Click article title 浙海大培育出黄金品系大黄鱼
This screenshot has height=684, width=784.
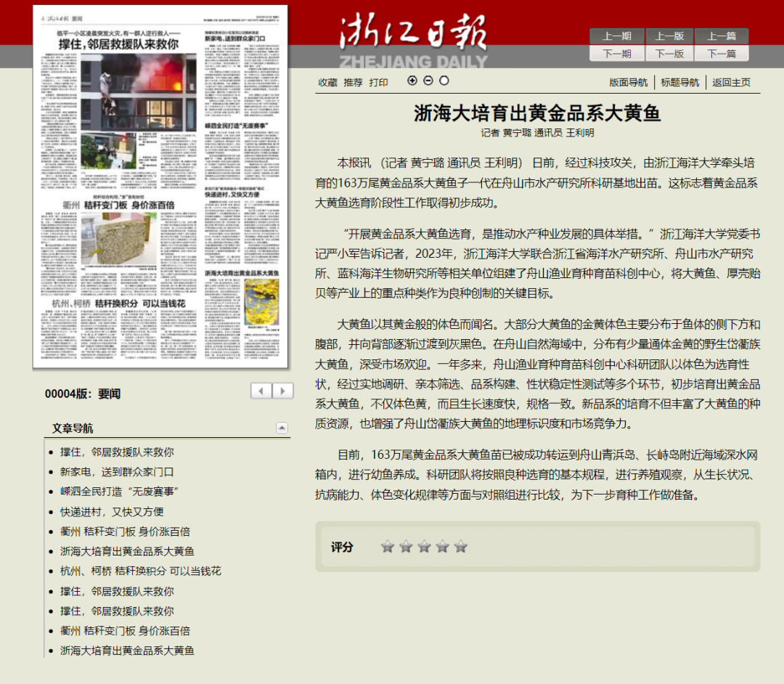pos(537,113)
